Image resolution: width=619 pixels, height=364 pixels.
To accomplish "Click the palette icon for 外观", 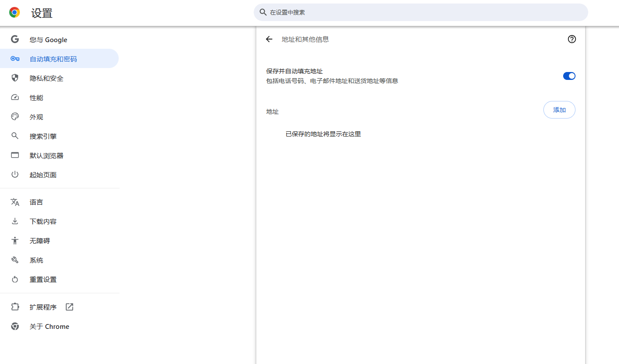I will [15, 117].
